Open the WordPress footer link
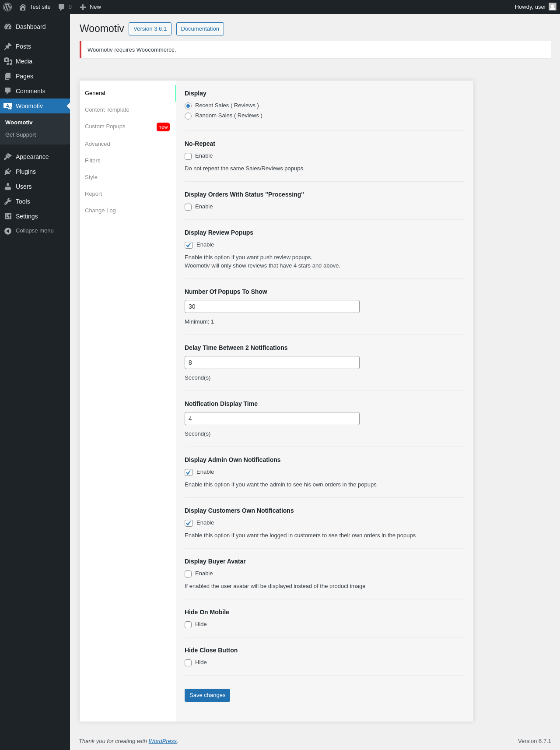Viewport: 560px width, 750px height. [163, 741]
